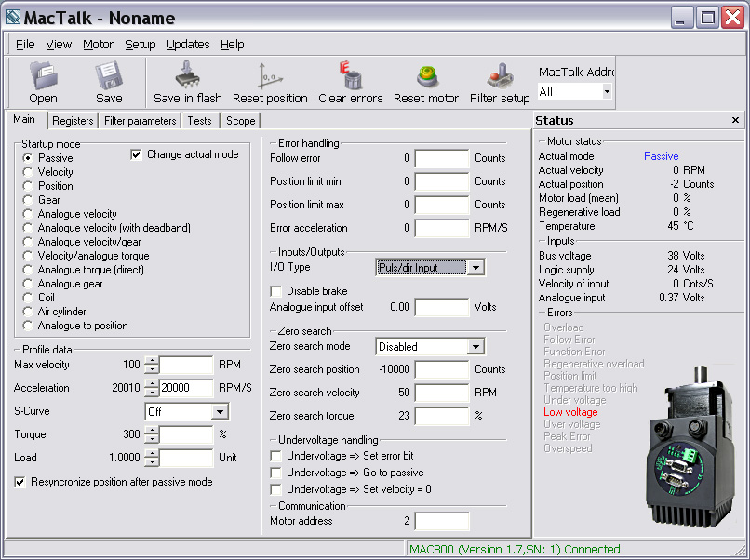Open the File menu

[25, 45]
